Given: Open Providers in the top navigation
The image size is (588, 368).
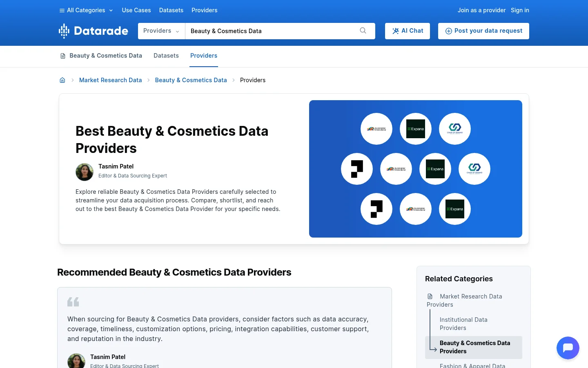Looking at the screenshot, I should tap(205, 10).
